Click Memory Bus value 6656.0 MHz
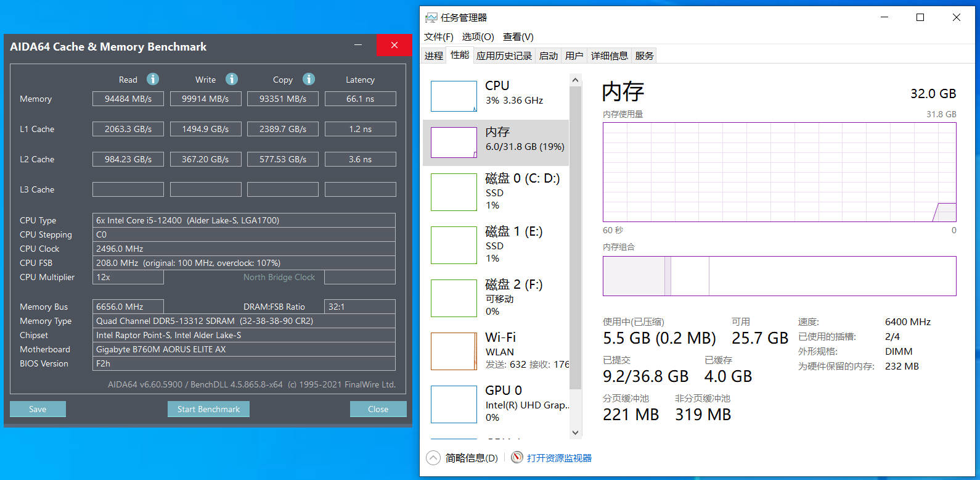The width and height of the screenshot is (980, 480). pyautogui.click(x=128, y=307)
